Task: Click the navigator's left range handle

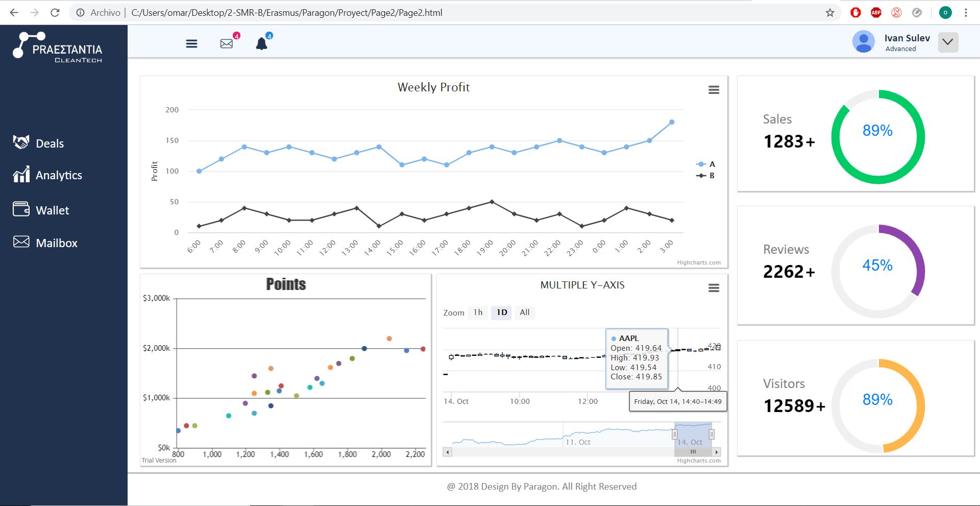Action: (674, 435)
